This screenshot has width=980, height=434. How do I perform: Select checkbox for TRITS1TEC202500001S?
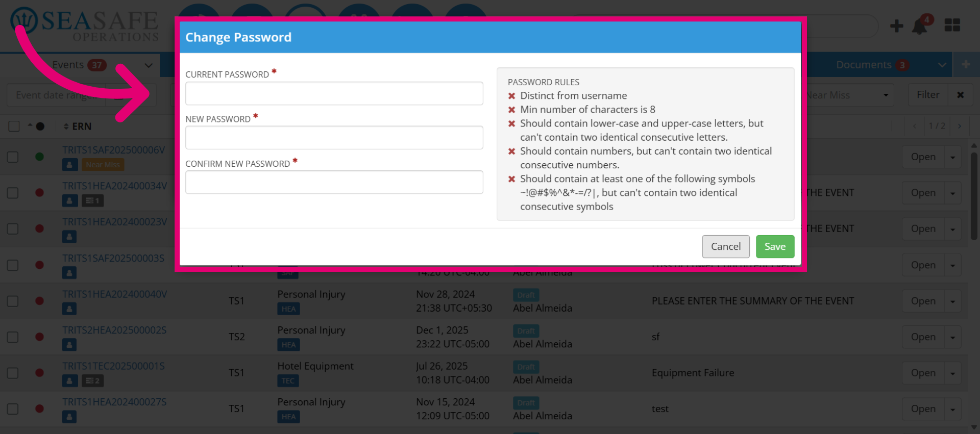click(x=13, y=373)
